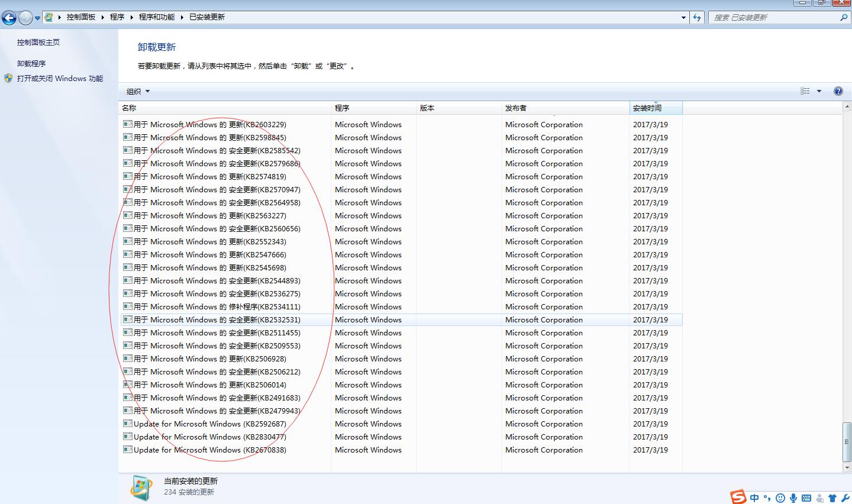852x504 pixels.
Task: Click 打开或关闭 Windows 功能 link
Action: point(60,79)
